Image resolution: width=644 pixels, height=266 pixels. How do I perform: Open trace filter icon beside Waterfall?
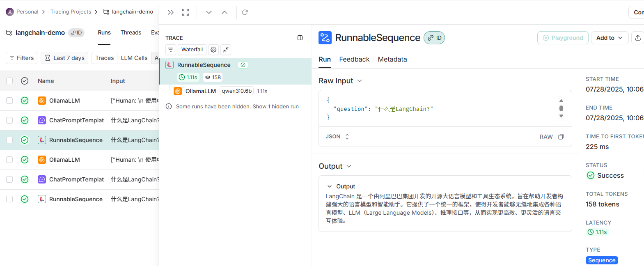tap(171, 50)
